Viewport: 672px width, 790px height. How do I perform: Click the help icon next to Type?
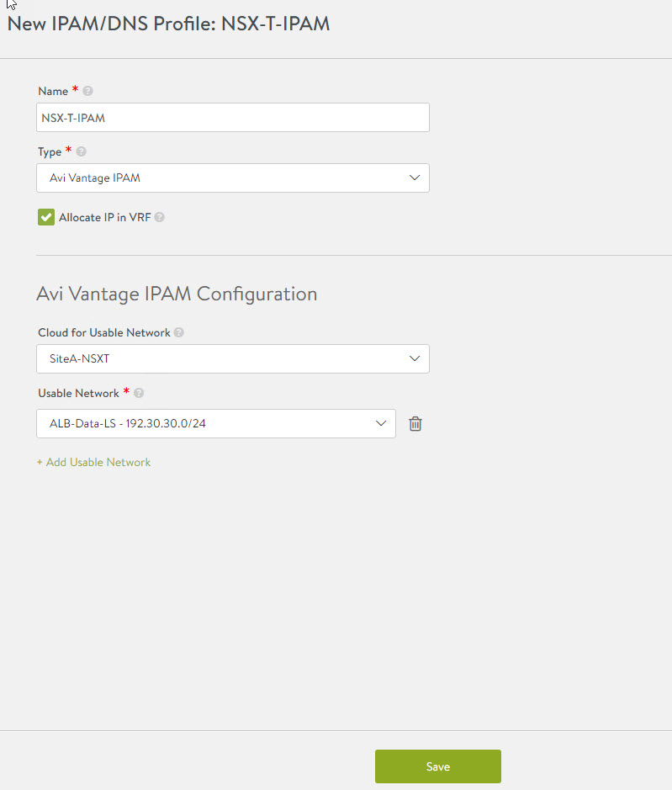(x=82, y=152)
